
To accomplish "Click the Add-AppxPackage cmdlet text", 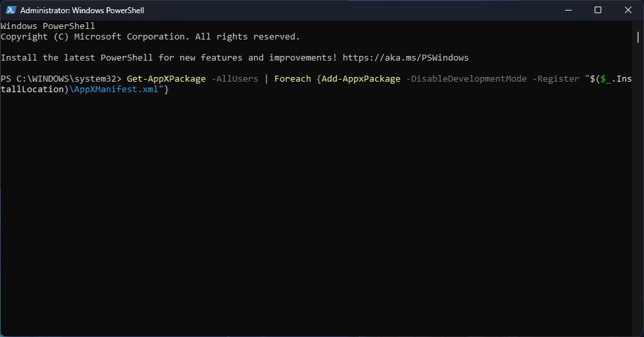I will tap(360, 79).
